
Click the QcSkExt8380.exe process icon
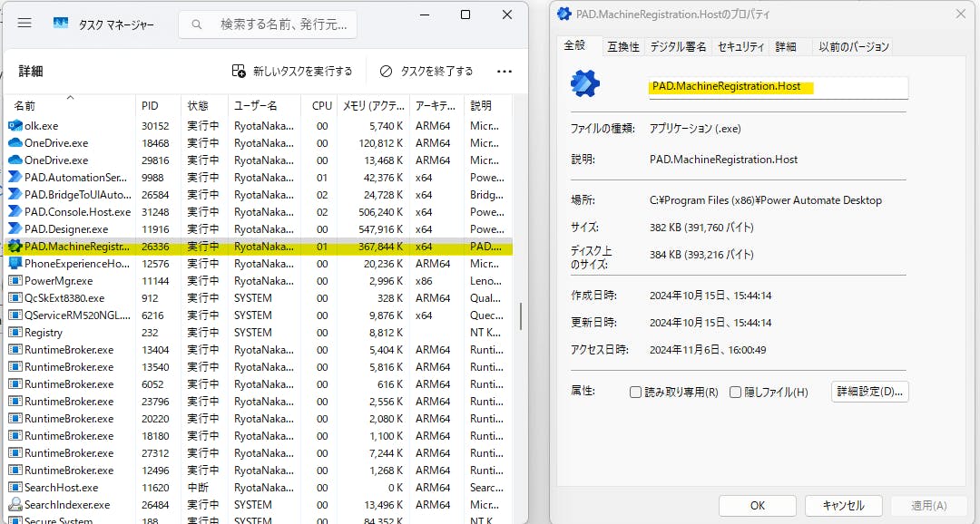[x=15, y=298]
